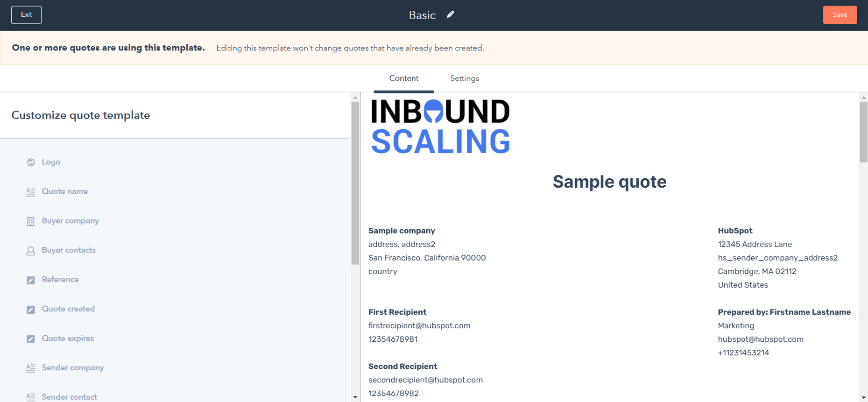Select the Logo module
The image size is (868, 402).
coord(51,162)
